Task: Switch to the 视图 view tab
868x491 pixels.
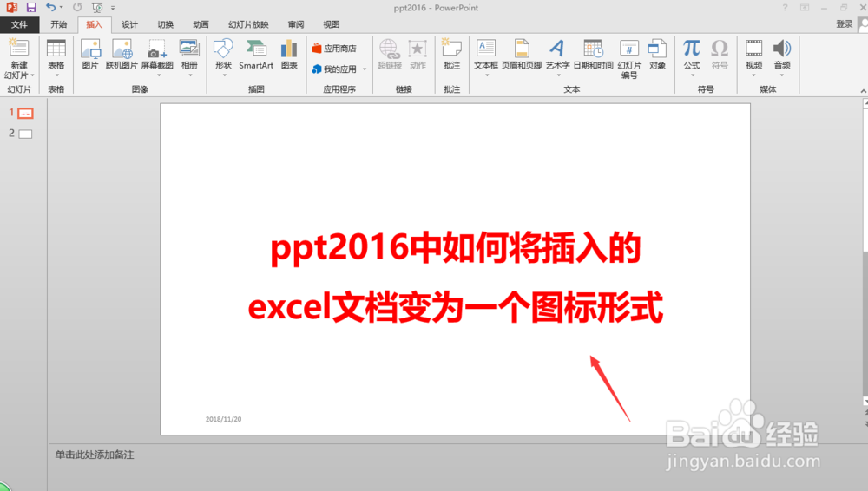Action: coord(331,24)
